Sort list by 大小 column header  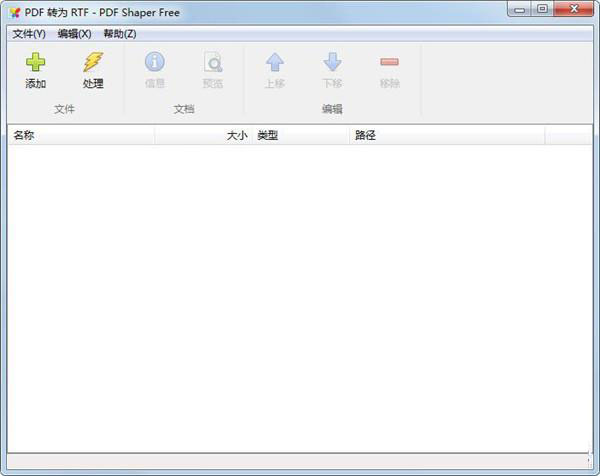203,135
